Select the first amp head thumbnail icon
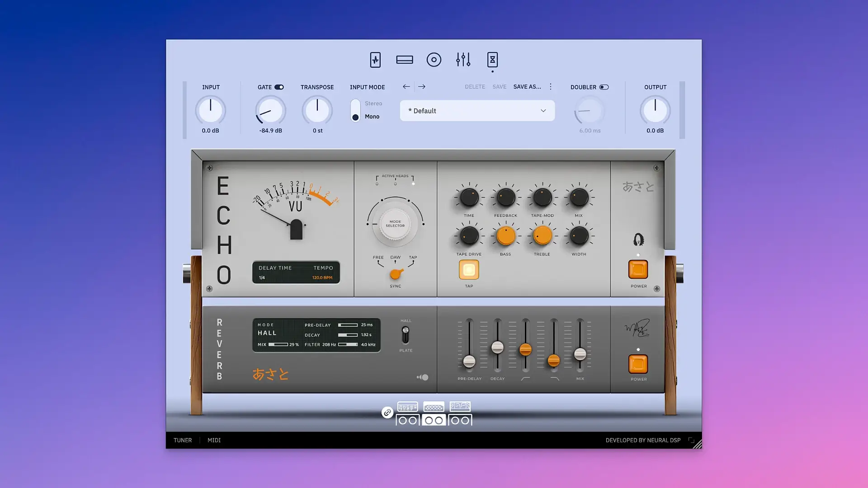Viewport: 868px width, 488px height. (x=407, y=407)
